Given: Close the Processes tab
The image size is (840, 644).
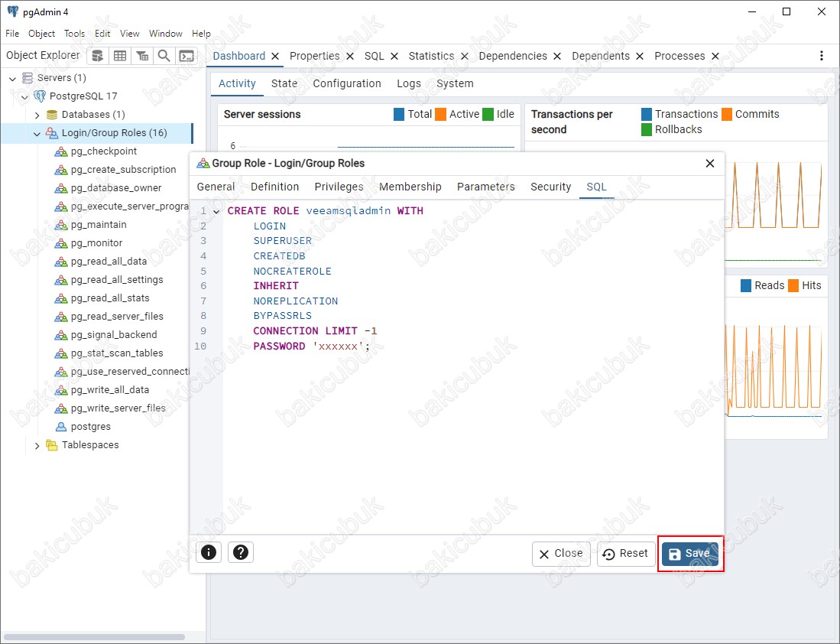Looking at the screenshot, I should coord(715,57).
